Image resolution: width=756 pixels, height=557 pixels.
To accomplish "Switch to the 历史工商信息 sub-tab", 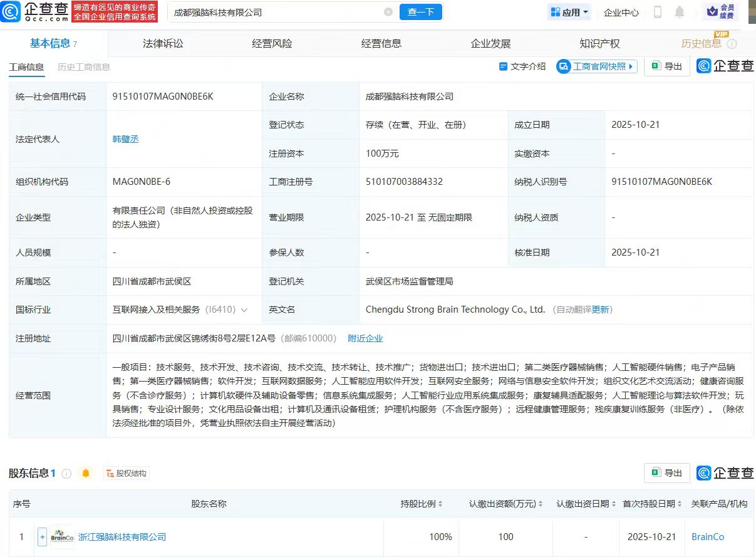I will (x=83, y=67).
